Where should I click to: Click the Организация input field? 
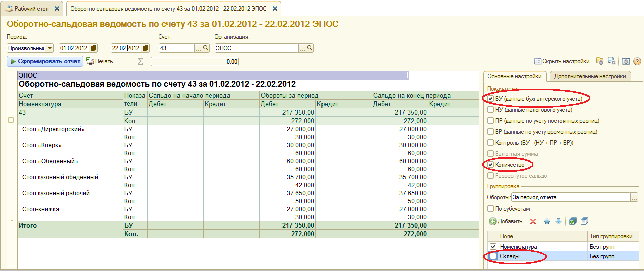coord(257,48)
